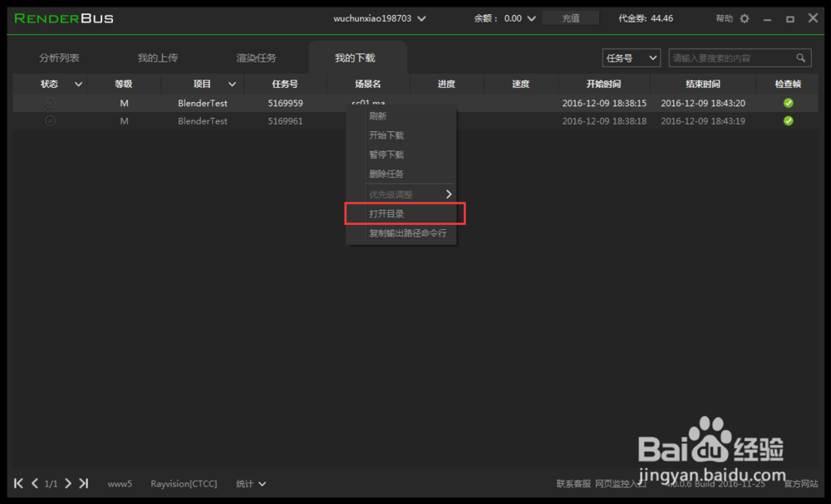Click status icon of task 5169961
831x504 pixels.
click(x=50, y=120)
